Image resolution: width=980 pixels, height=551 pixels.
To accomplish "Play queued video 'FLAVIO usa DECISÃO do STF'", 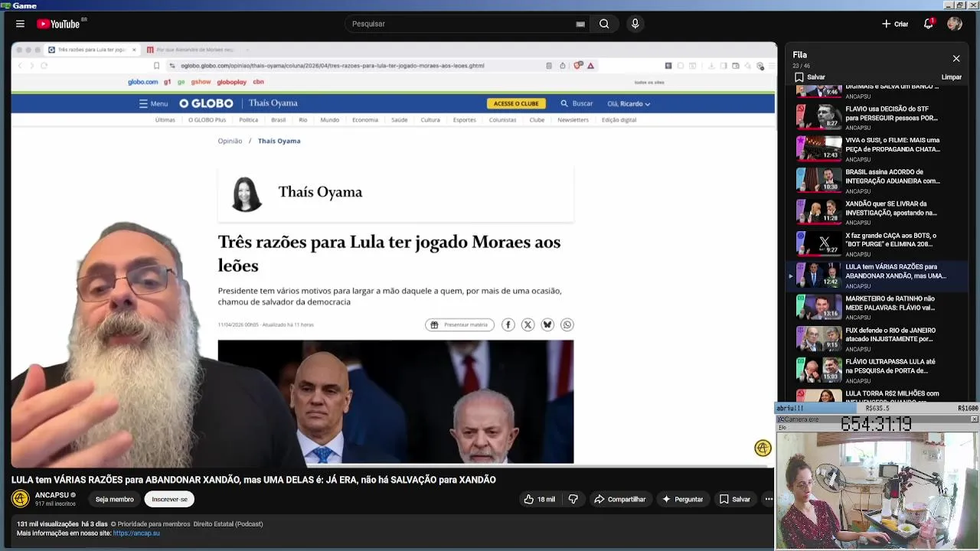I will [x=877, y=117].
